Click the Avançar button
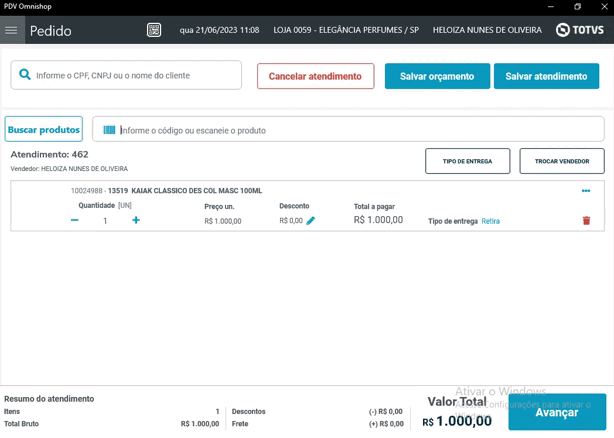Viewport: 614px width, 438px height. click(x=557, y=412)
